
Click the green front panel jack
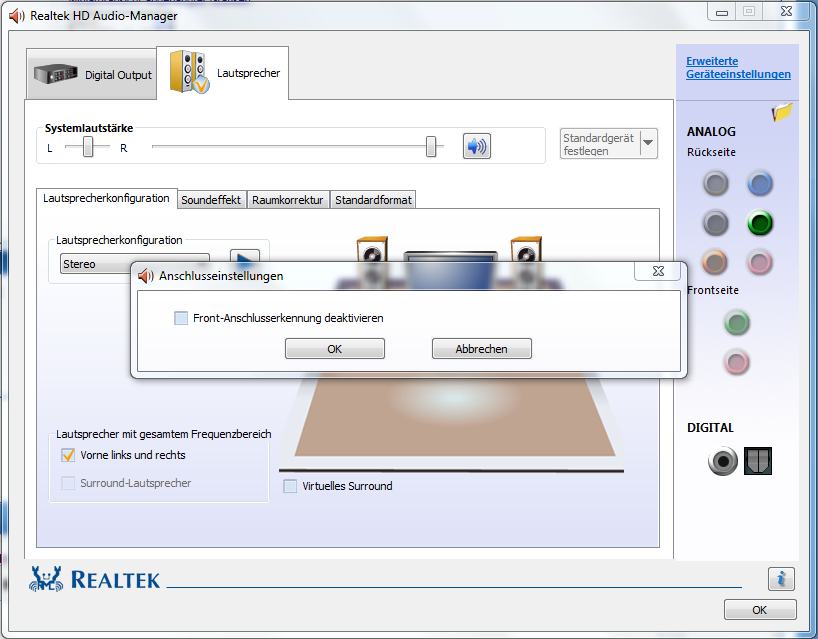click(x=737, y=323)
